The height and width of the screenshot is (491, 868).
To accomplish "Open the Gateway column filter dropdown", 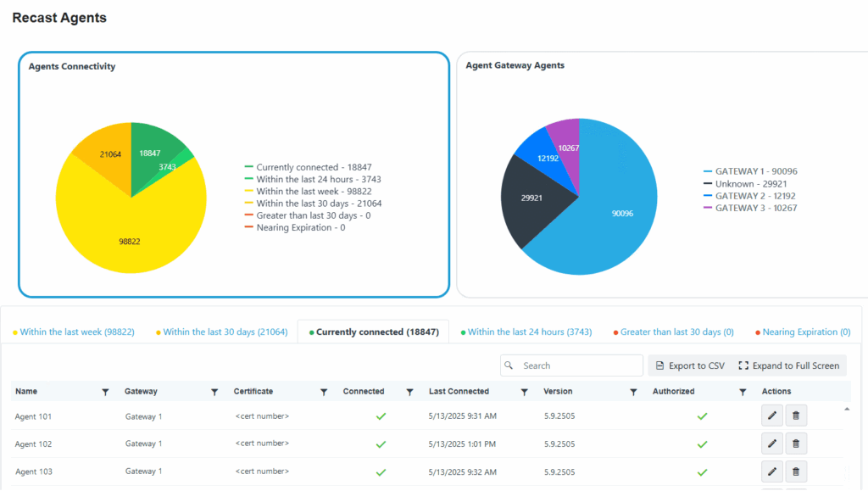I will coord(214,391).
